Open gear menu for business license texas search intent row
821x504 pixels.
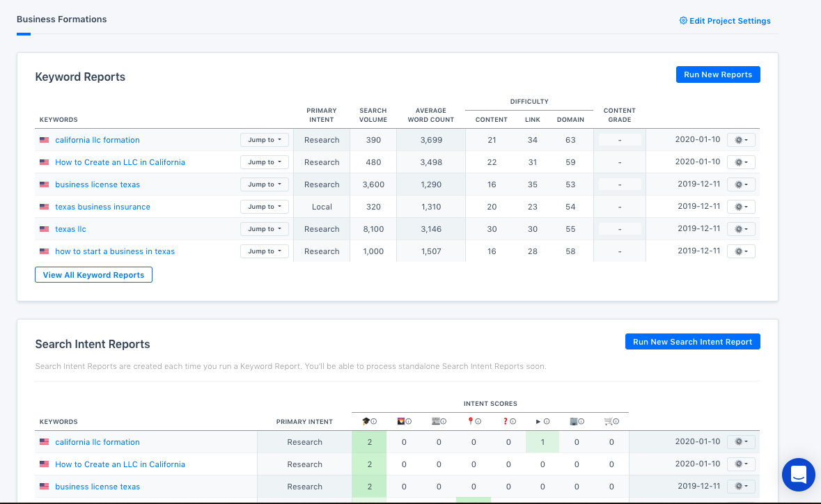coord(741,486)
